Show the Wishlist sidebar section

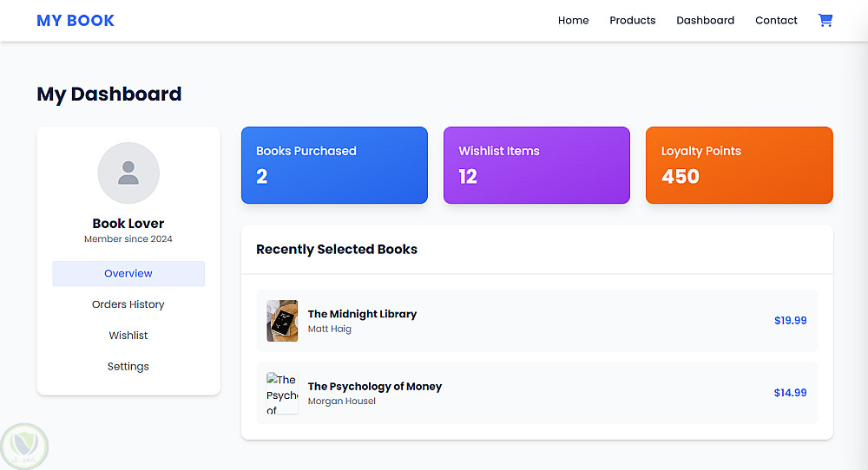pyautogui.click(x=128, y=336)
